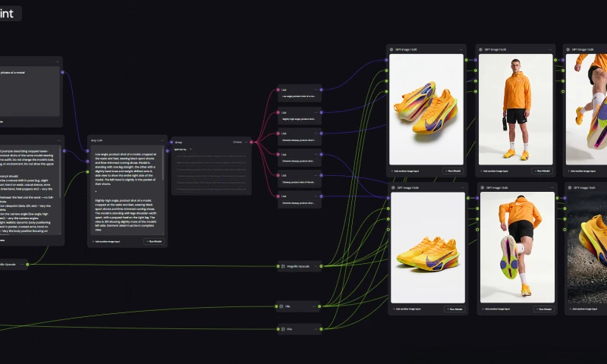Add another image input to gravel-shoe node
Screen dimensions: 607x364
[583, 309]
